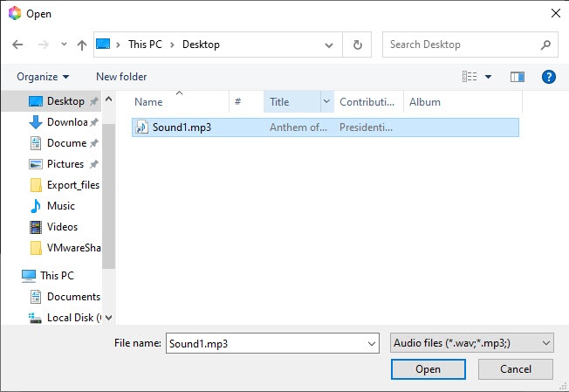
Task: Click the Refresh button beside address bar
Action: tap(357, 45)
